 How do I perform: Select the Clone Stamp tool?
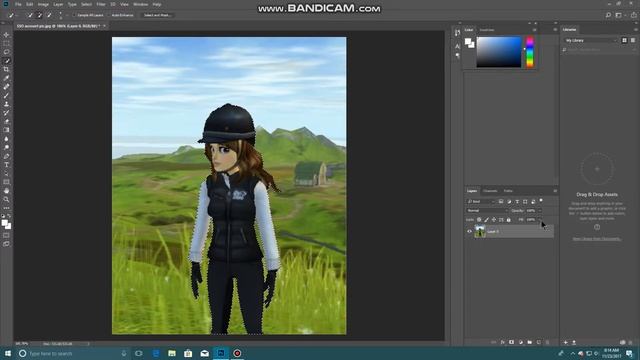coord(6,104)
